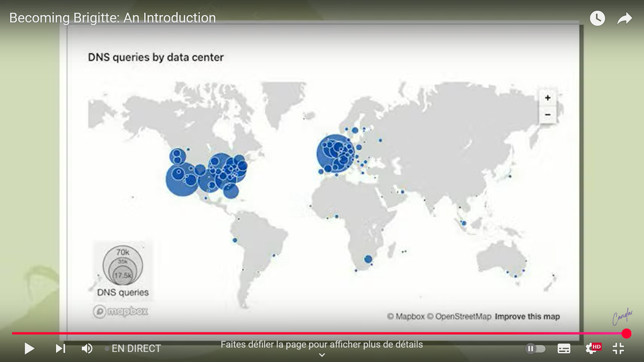Expand more details with the down chevron
The width and height of the screenshot is (644, 362).
coord(321,354)
